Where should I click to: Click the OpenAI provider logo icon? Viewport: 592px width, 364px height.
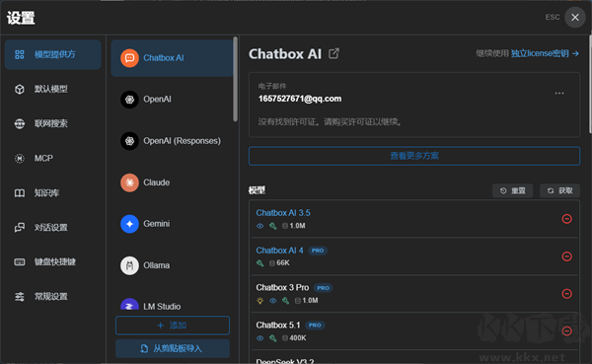click(129, 100)
